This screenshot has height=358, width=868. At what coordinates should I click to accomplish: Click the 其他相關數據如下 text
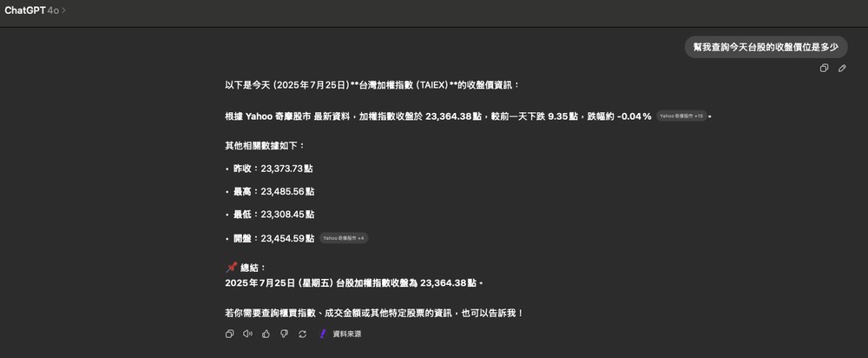tap(265, 146)
